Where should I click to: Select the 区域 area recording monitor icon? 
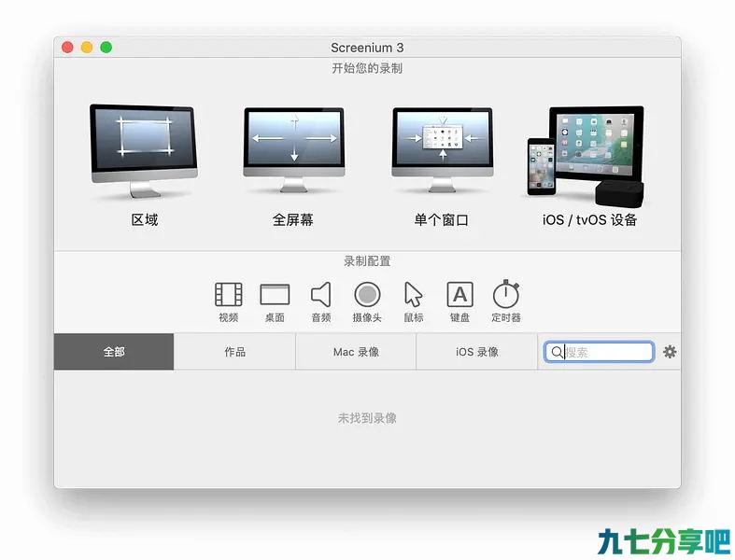tap(144, 151)
